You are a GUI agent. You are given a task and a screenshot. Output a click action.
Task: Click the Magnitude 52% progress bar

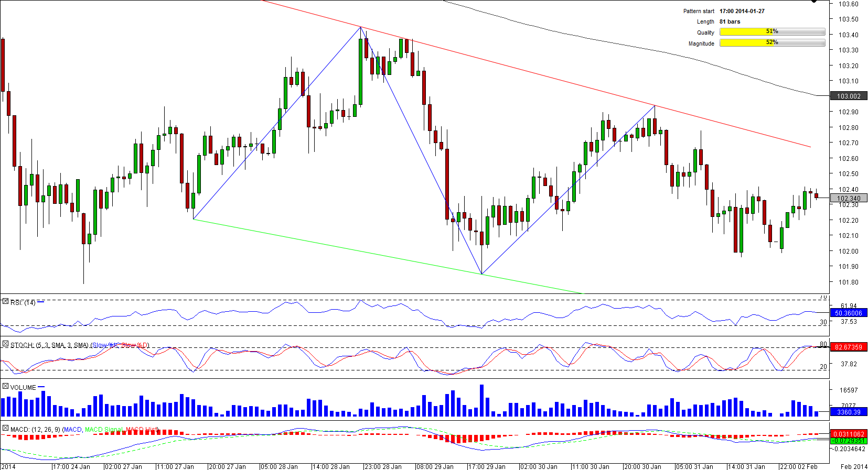tap(772, 43)
